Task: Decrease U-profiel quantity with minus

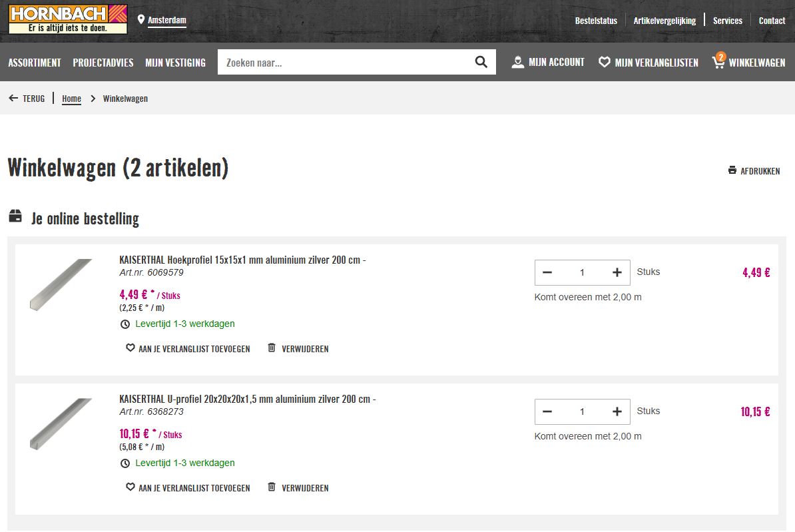Action: tap(547, 411)
